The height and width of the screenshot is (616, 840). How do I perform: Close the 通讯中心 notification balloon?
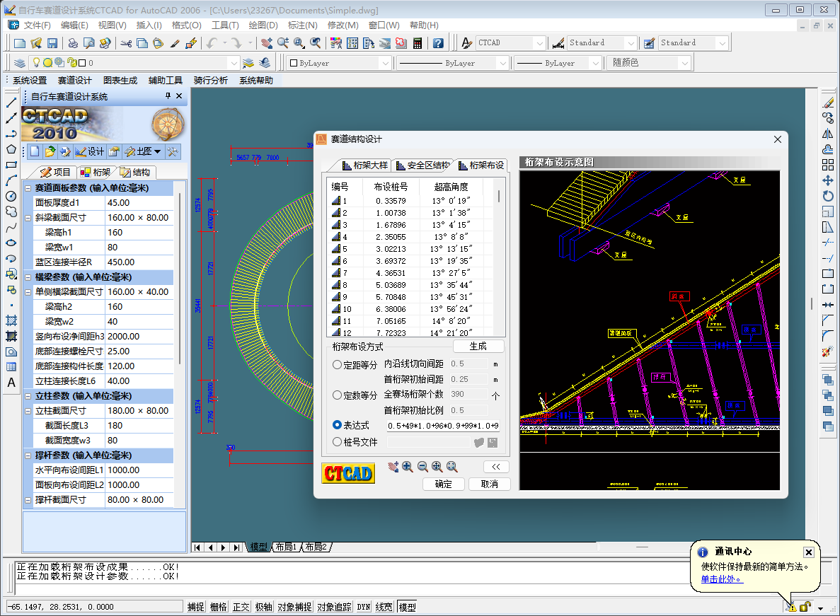tap(809, 552)
